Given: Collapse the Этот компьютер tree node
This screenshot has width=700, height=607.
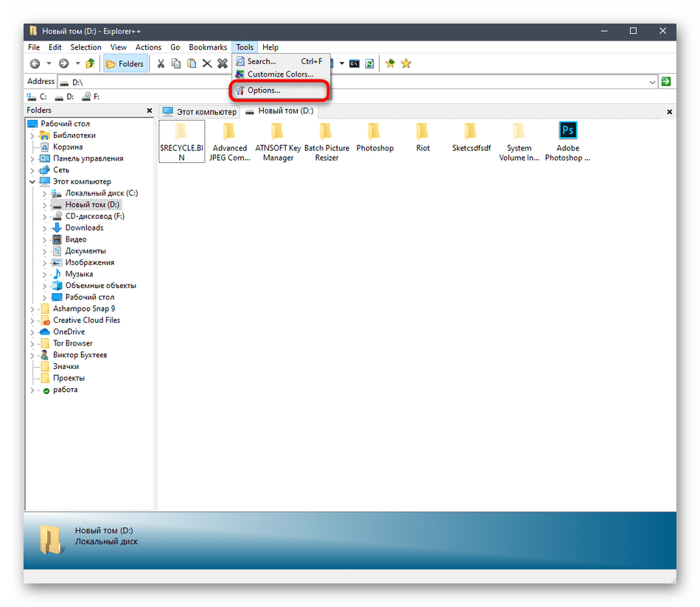Looking at the screenshot, I should pos(32,182).
